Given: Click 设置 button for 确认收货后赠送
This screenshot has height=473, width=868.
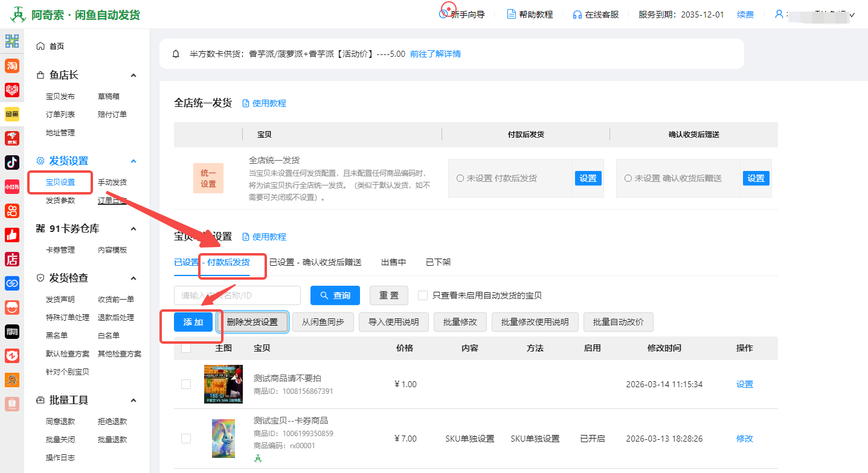Looking at the screenshot, I should coord(756,178).
